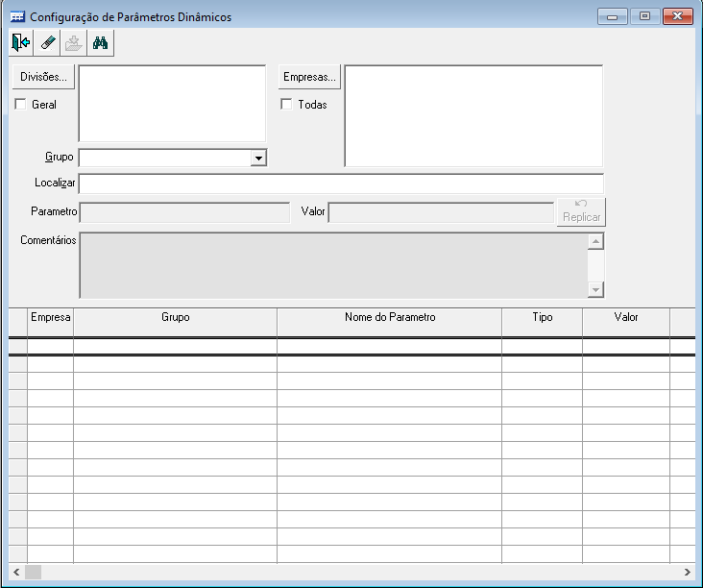Screen dimensions: 703x588
Task: Open the Empresas selection button
Action: [309, 77]
